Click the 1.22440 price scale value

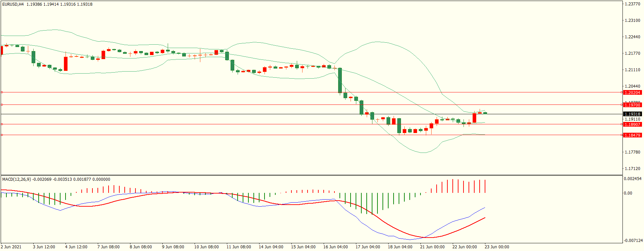tap(632, 37)
